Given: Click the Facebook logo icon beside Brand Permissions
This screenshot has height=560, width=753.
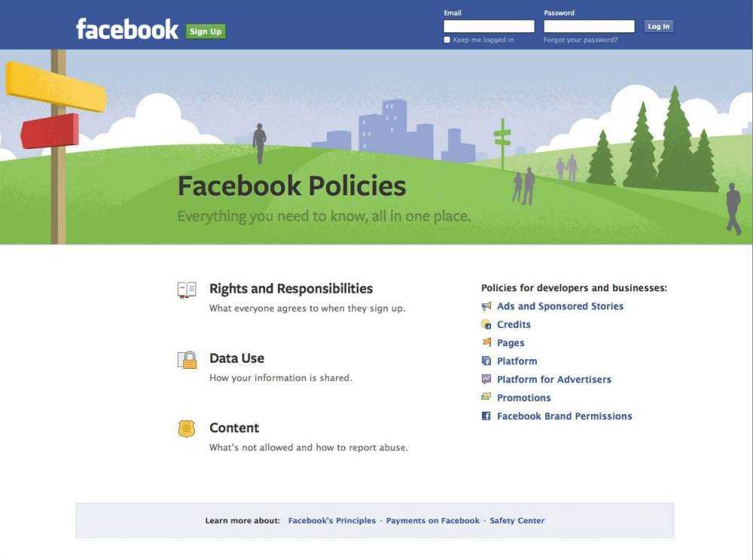Looking at the screenshot, I should coord(486,415).
